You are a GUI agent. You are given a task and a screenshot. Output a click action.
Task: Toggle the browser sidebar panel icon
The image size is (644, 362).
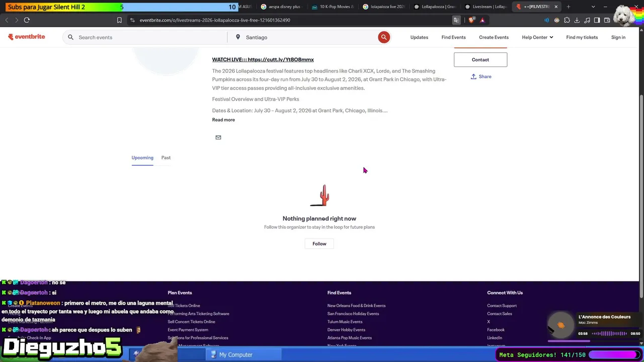(x=597, y=20)
